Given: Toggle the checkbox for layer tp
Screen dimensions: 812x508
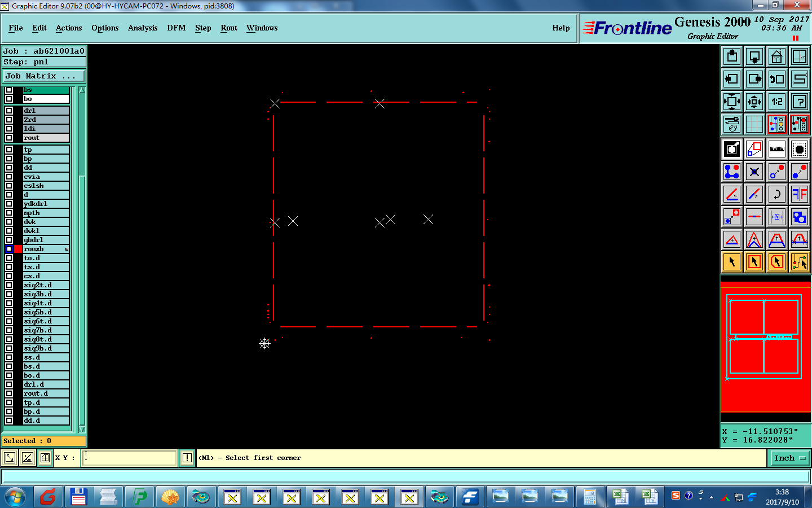Looking at the screenshot, I should pyautogui.click(x=9, y=150).
